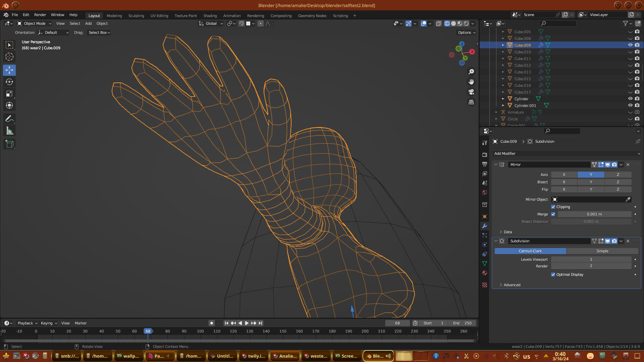Adjust the Levels Viewport value field
The height and width of the screenshot is (362, 644).
point(591,259)
